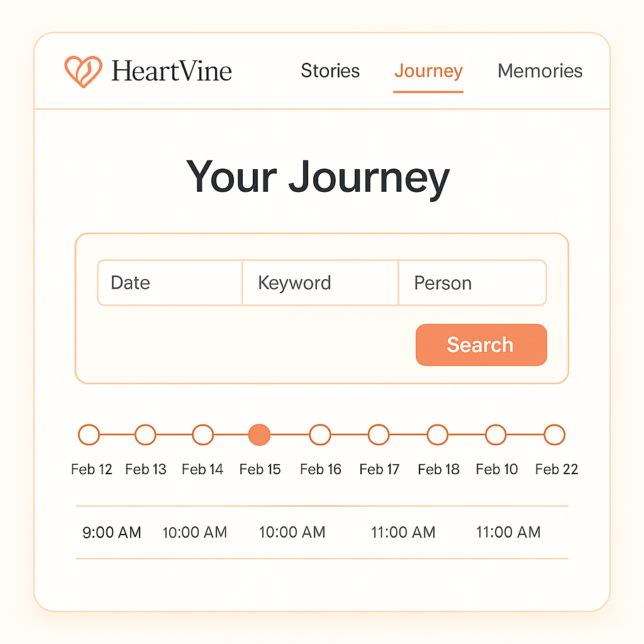Select the Feb 13 timeline marker

tap(145, 434)
